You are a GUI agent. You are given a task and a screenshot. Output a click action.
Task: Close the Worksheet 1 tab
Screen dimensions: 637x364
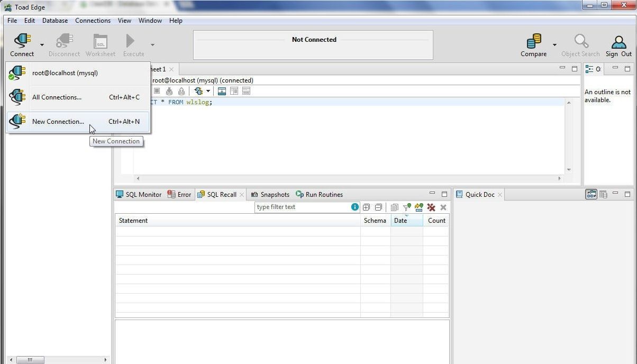pos(171,69)
